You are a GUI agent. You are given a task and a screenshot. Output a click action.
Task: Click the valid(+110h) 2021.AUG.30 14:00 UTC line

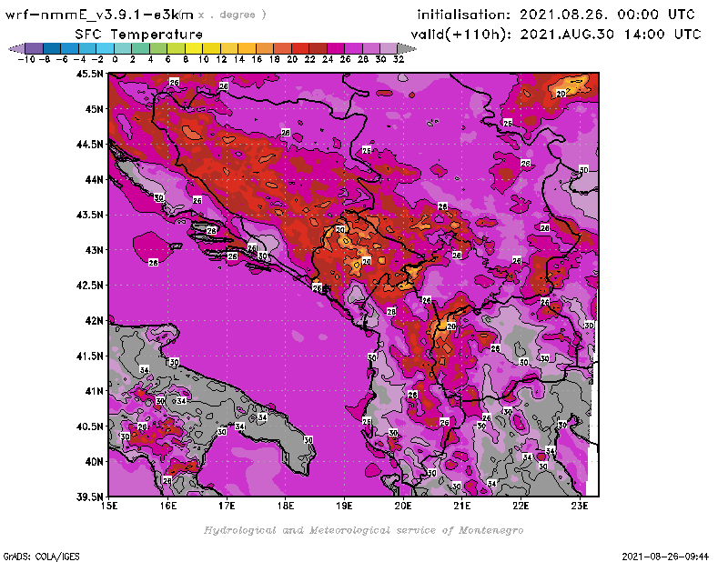(x=556, y=35)
